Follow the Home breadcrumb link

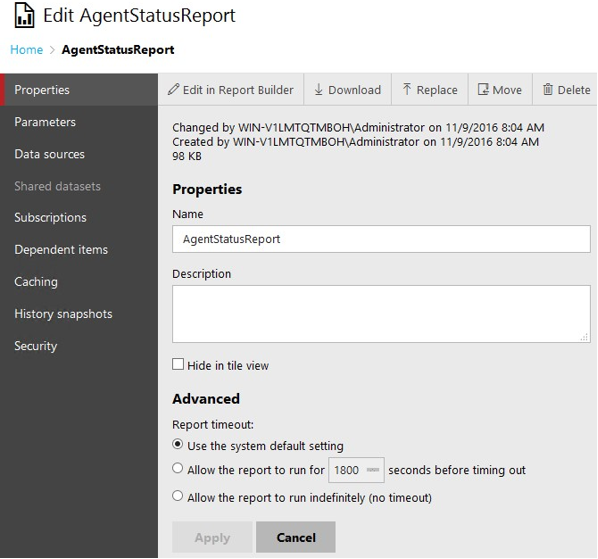(x=27, y=50)
